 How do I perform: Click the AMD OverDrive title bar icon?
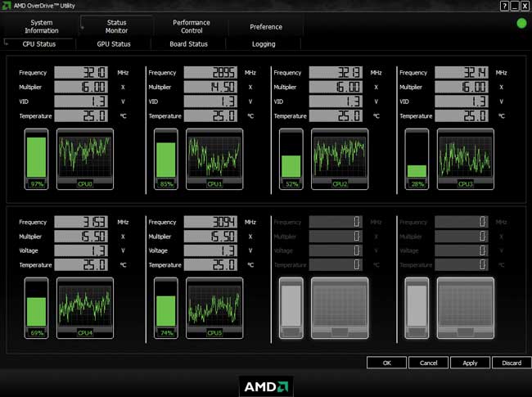[x=6, y=6]
